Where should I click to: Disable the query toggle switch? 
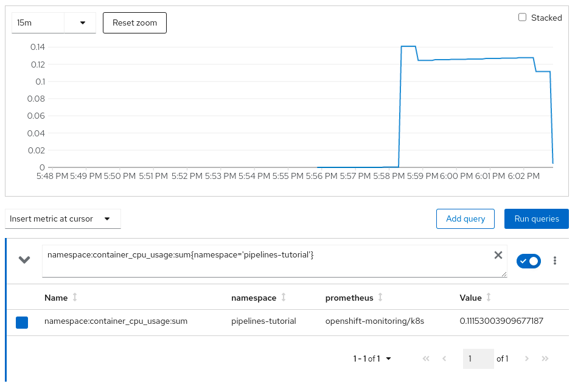528,261
